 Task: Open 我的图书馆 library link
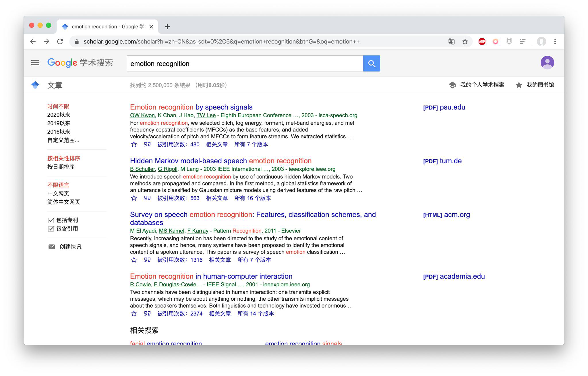pyautogui.click(x=535, y=85)
